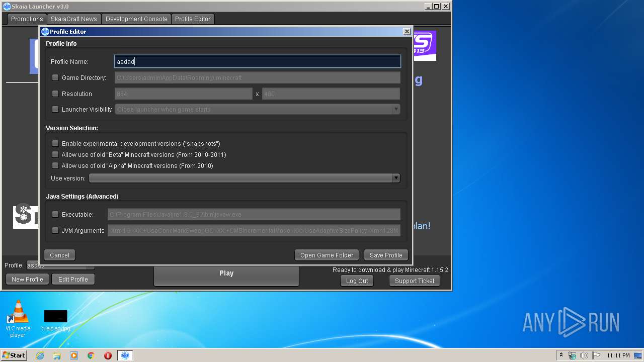Click 'Version Selection:' heading
This screenshot has height=362, width=644.
pyautogui.click(x=72, y=128)
